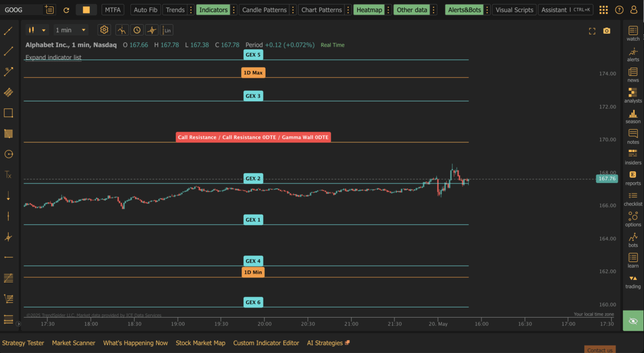The width and height of the screenshot is (644, 353).
Task: Take a chart screenshot with camera icon
Action: [x=606, y=31]
